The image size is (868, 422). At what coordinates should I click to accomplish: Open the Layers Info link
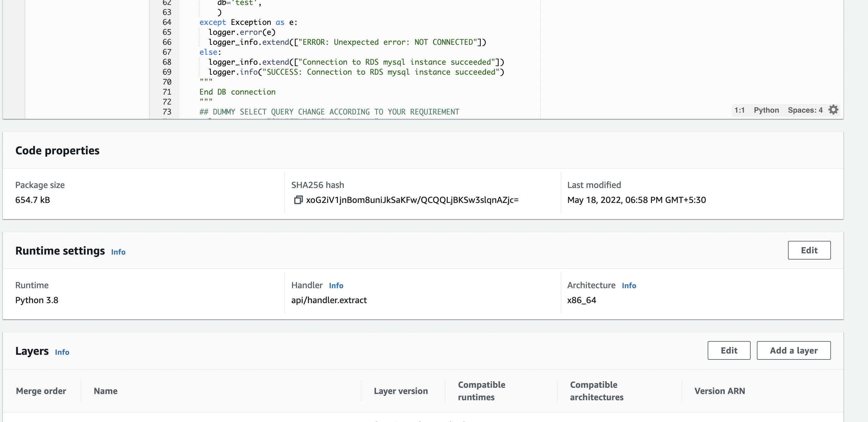(x=62, y=352)
